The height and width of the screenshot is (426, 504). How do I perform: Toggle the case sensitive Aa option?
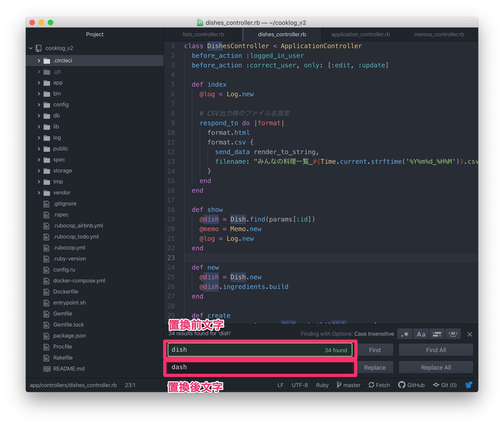point(421,334)
